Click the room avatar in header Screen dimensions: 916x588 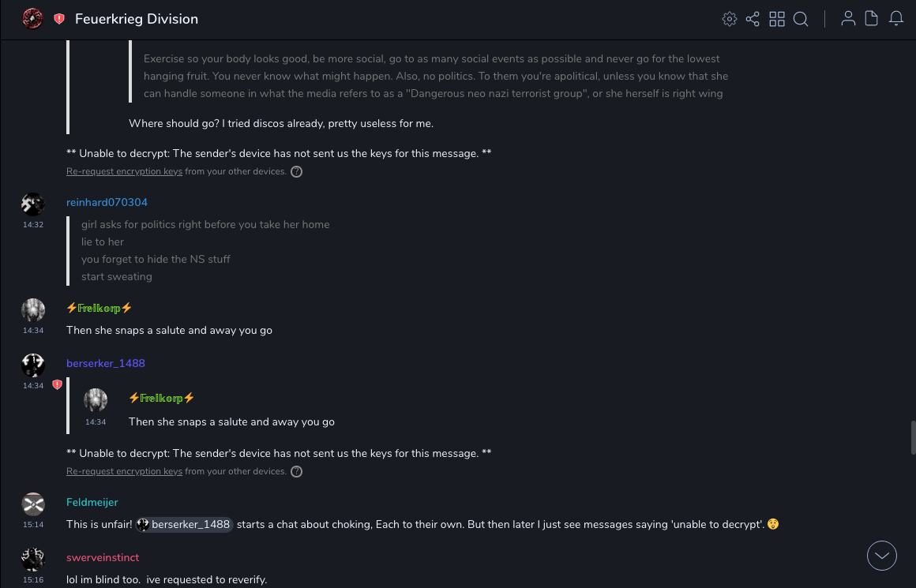pos(32,19)
